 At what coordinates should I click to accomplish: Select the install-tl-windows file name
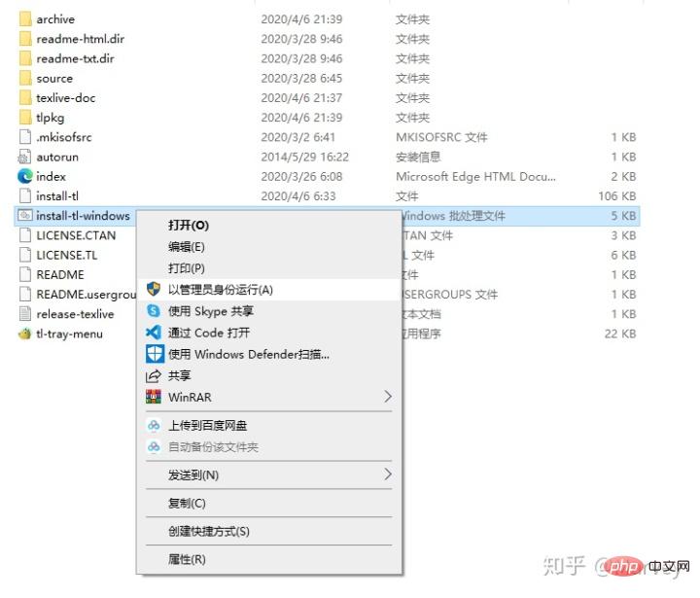pos(83,216)
